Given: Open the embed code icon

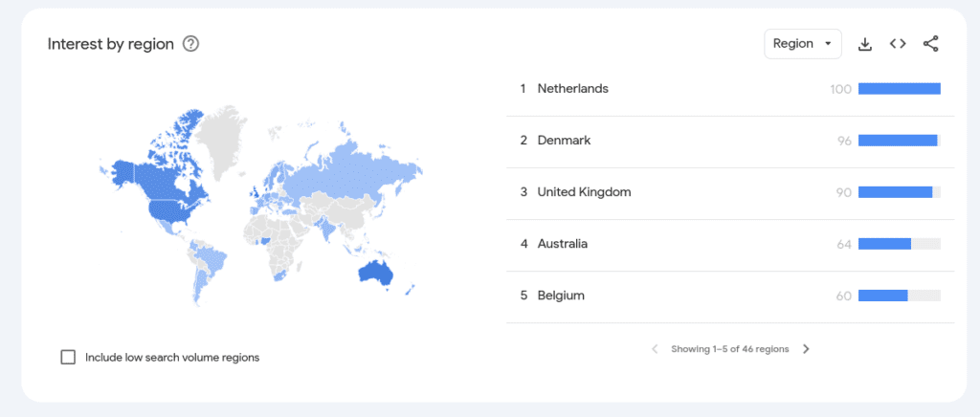Looking at the screenshot, I should pyautogui.click(x=898, y=44).
